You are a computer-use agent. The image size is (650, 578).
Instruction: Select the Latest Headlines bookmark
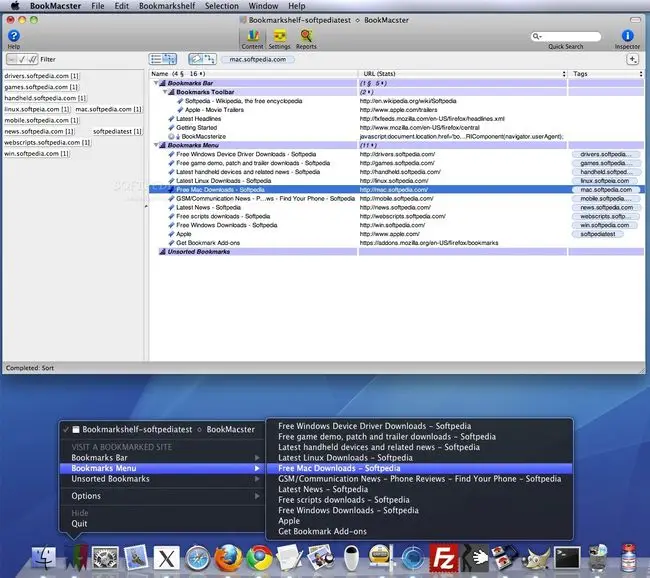tap(199, 119)
